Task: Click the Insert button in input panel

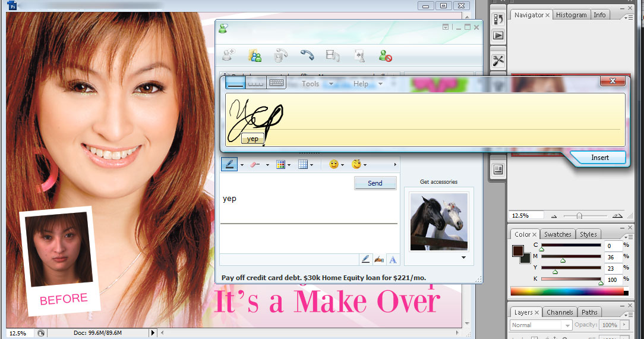Action: pyautogui.click(x=599, y=158)
